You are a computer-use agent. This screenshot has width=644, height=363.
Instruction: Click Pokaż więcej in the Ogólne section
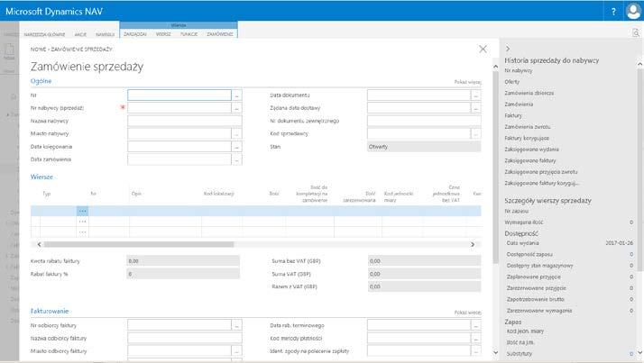(467, 82)
